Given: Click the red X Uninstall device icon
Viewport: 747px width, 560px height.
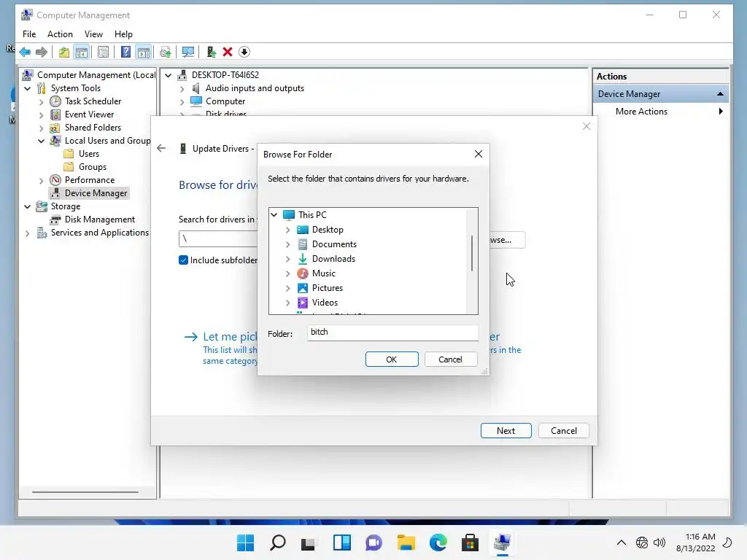Looking at the screenshot, I should (x=228, y=52).
